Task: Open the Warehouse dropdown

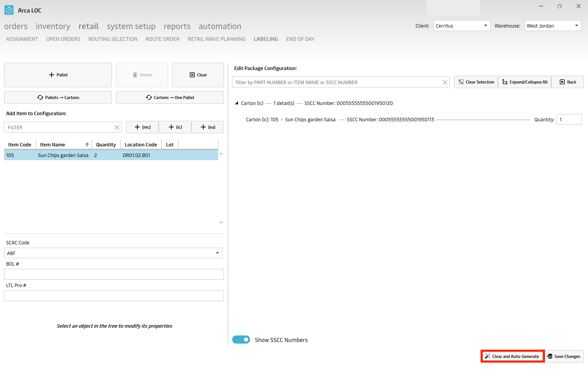Action: (552, 26)
